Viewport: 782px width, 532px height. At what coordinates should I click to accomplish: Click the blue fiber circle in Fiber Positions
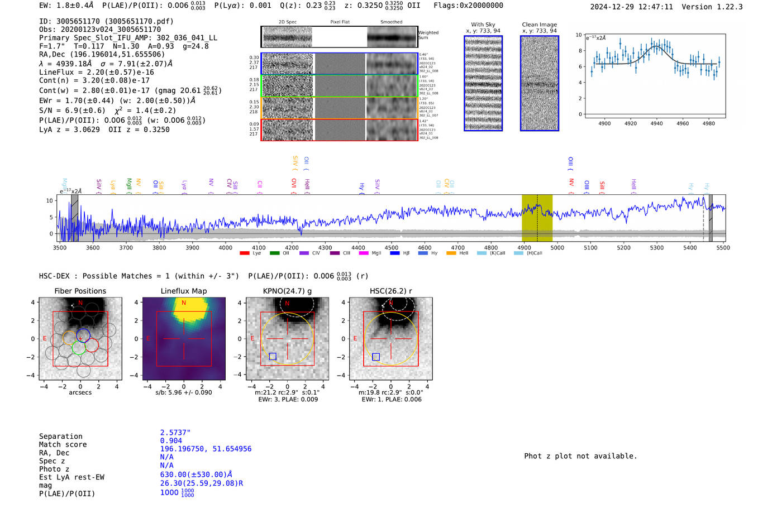(x=83, y=336)
